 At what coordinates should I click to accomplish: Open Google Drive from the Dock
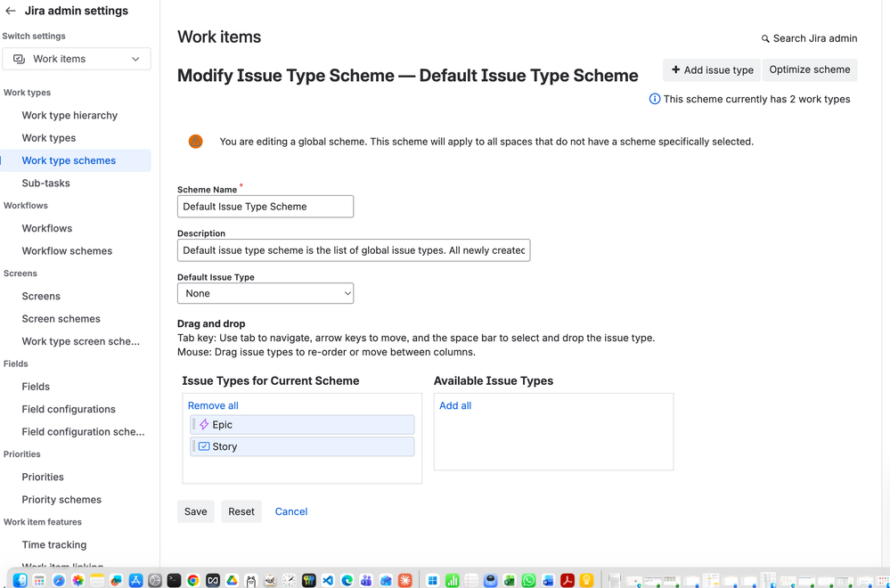point(232,580)
